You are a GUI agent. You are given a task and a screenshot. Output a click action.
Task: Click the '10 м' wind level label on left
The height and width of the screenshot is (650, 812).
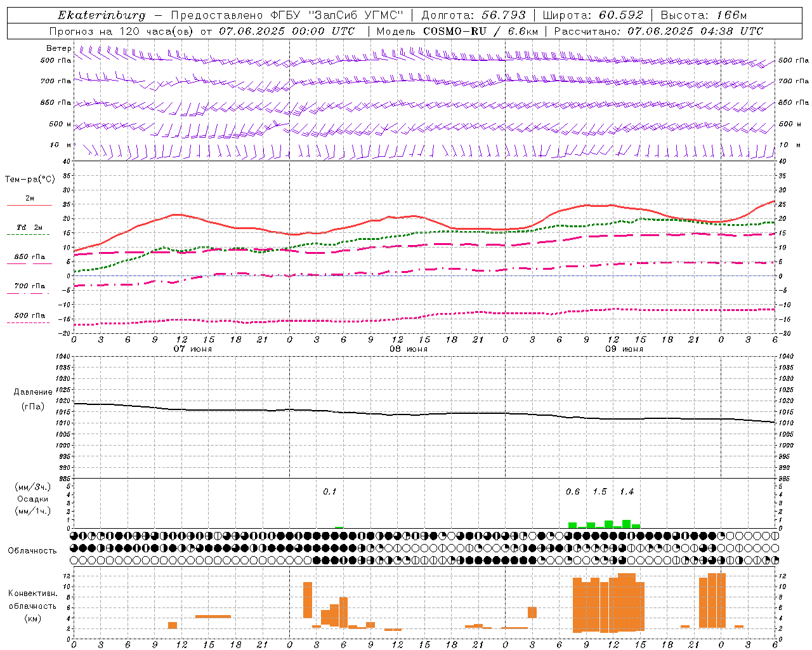click(60, 145)
